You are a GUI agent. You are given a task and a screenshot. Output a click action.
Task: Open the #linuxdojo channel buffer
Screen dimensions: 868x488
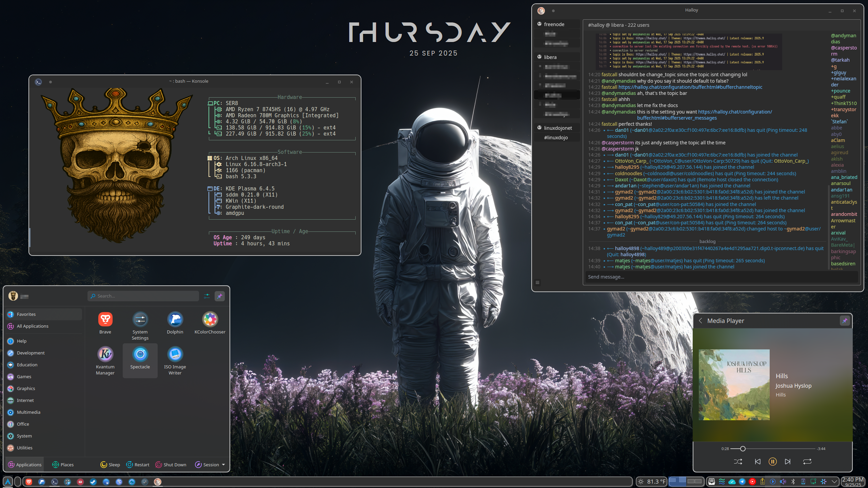pyautogui.click(x=556, y=138)
